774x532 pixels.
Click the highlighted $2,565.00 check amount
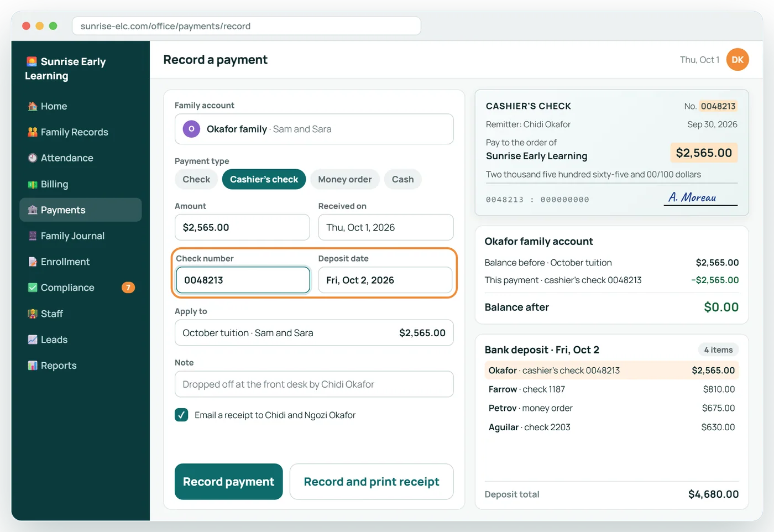pos(704,153)
